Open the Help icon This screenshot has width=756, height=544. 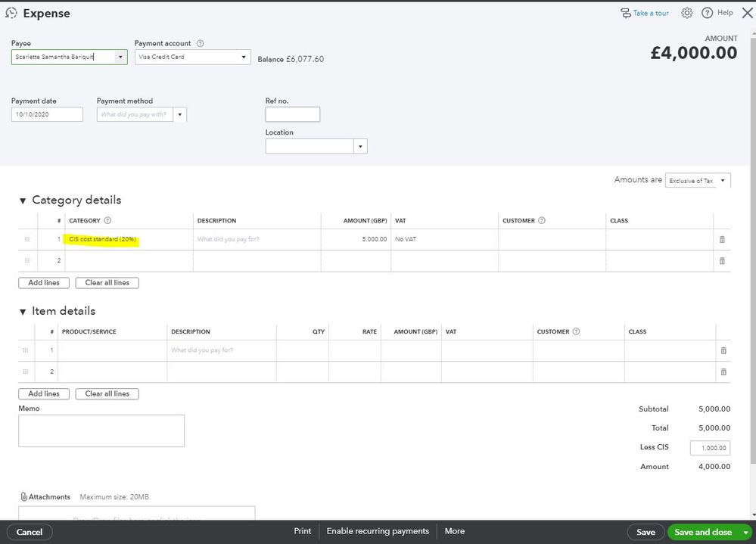click(x=708, y=13)
